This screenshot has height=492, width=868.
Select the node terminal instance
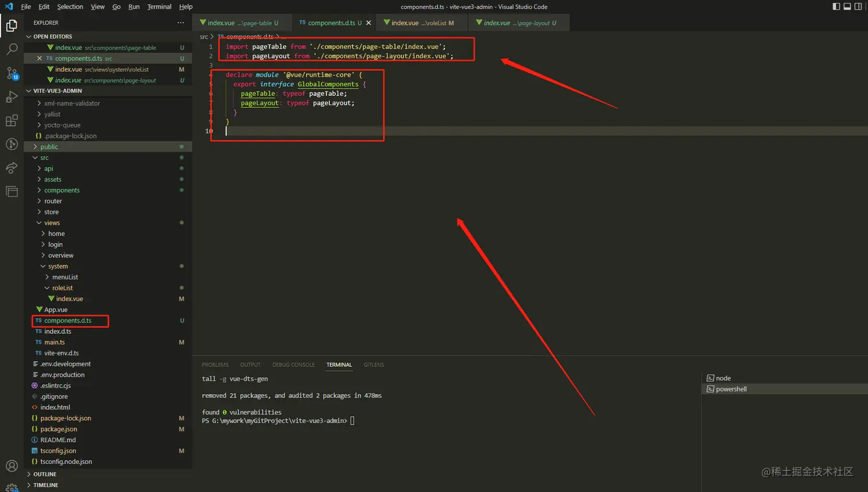click(784, 378)
